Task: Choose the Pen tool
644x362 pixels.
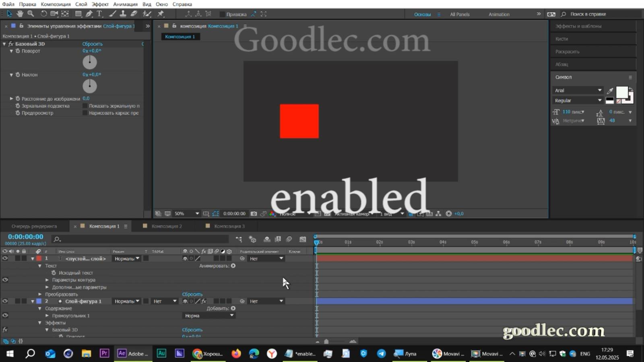Action: click(x=89, y=14)
